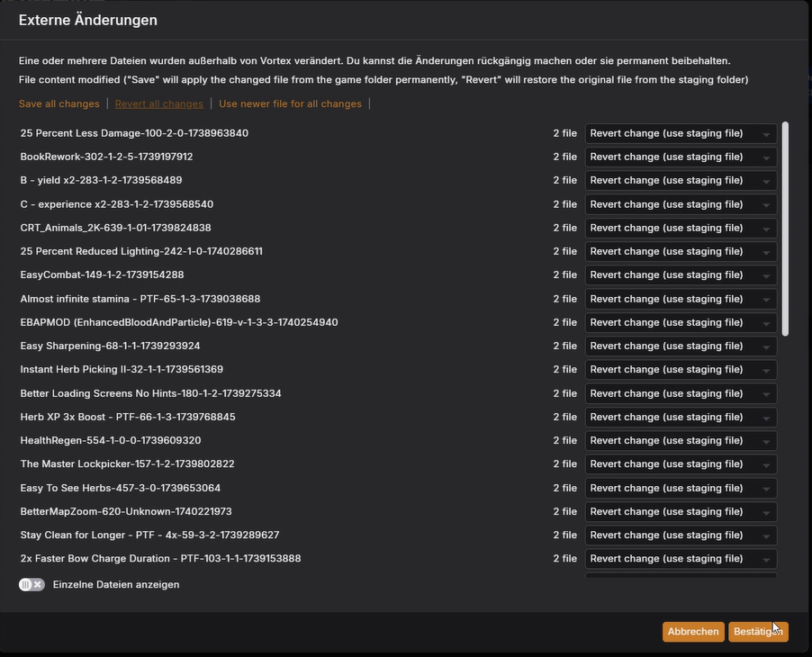Select Use newer file for all changes
The image size is (812, 657).
290,103
